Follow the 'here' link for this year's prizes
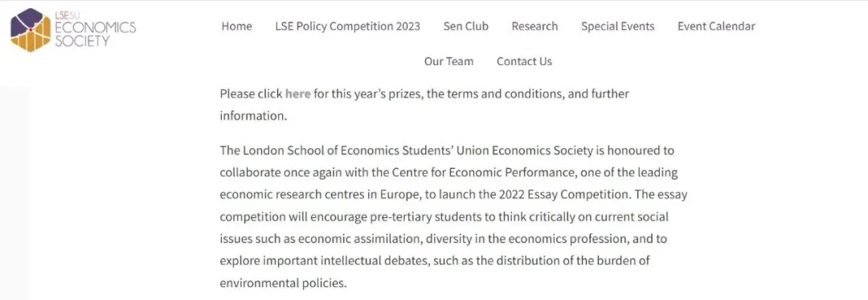Image resolution: width=868 pixels, height=300 pixels. 298,94
